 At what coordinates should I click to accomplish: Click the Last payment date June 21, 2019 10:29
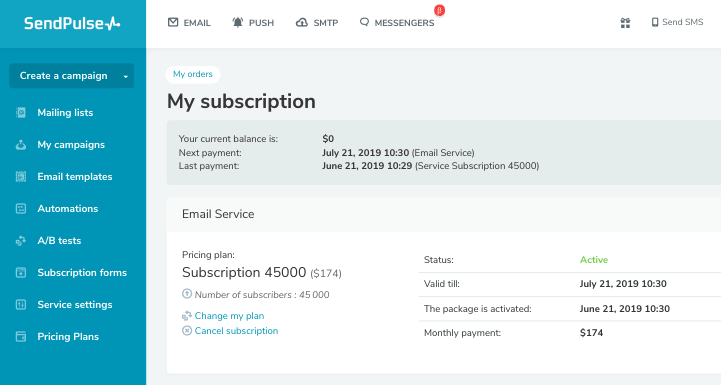pyautogui.click(x=367, y=166)
